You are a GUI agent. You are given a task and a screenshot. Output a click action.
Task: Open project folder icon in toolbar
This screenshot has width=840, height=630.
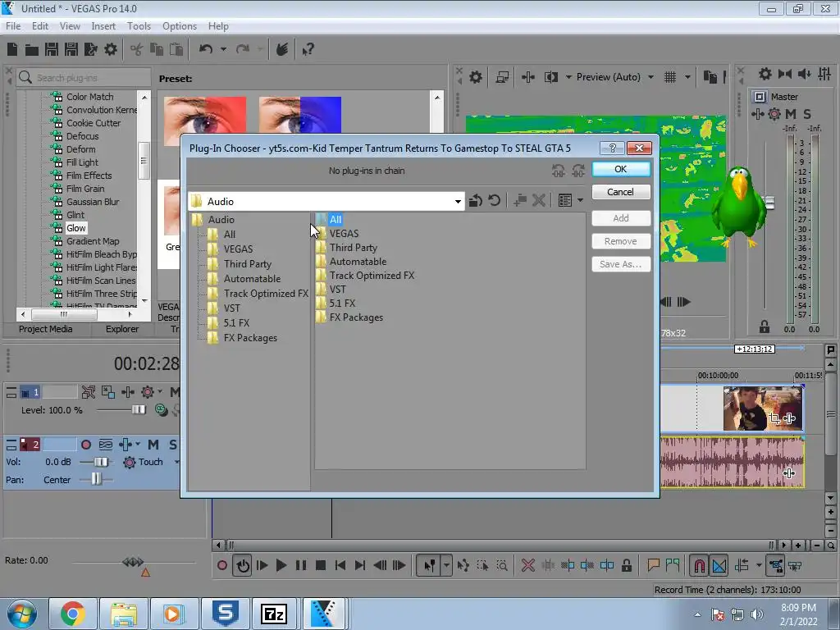[32, 50]
